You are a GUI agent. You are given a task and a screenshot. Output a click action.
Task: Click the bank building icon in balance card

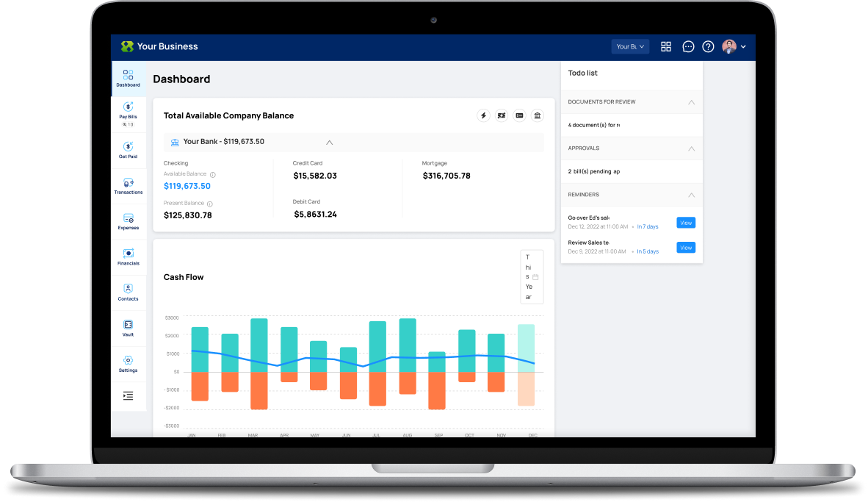pos(537,115)
